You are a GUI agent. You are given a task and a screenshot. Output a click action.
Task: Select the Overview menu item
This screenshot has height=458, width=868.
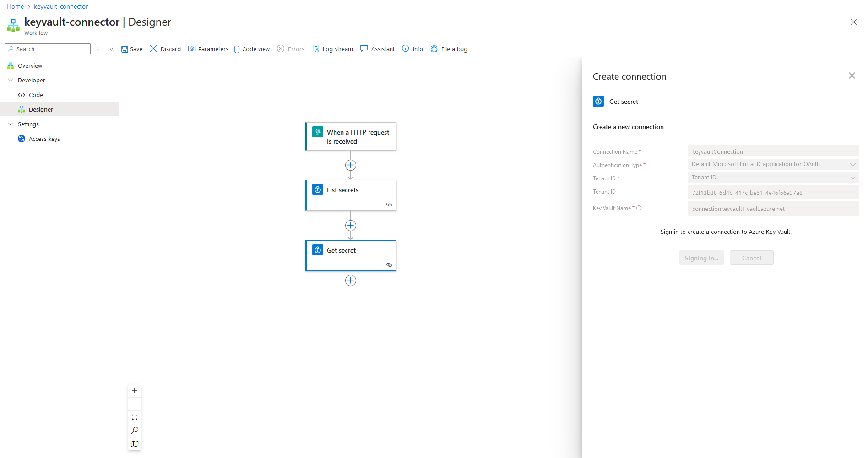[x=30, y=65]
